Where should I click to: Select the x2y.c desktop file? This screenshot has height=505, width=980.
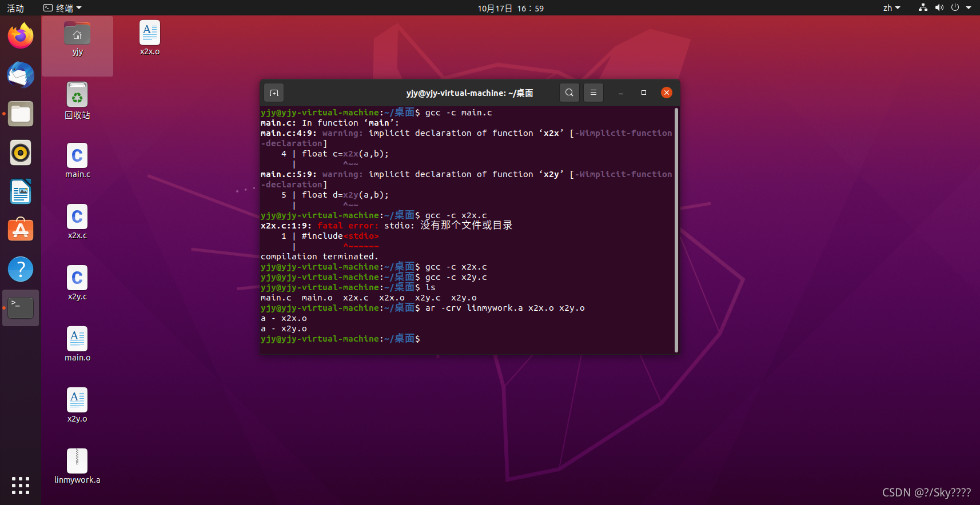coord(77,283)
